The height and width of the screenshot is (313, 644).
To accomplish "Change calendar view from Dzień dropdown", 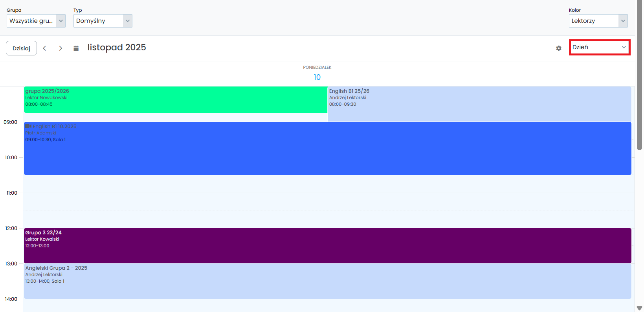I will coord(599,47).
